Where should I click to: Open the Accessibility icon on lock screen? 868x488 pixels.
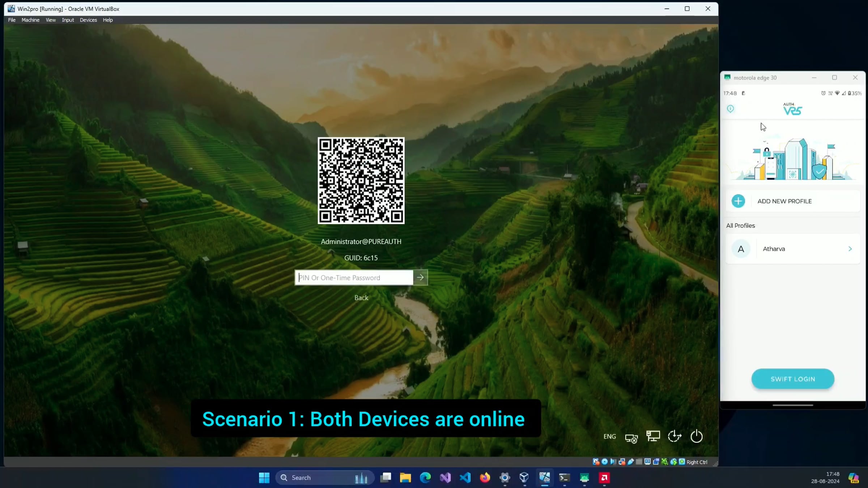[675, 436]
